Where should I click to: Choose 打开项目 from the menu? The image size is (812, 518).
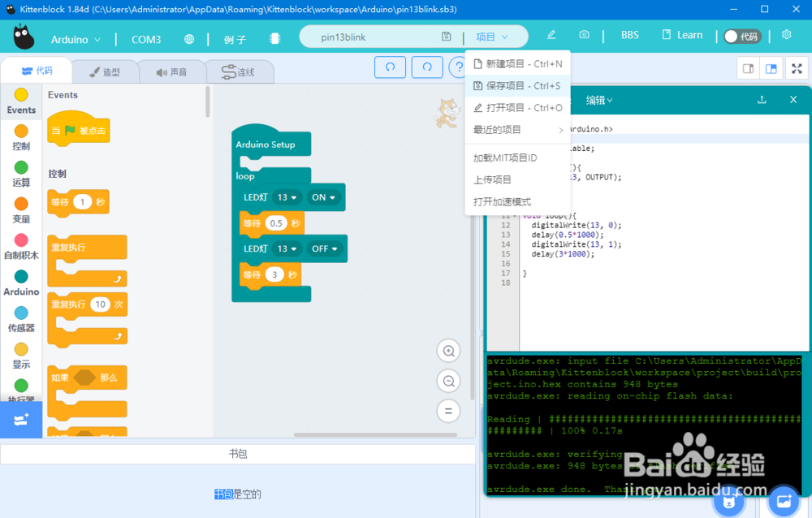click(518, 108)
